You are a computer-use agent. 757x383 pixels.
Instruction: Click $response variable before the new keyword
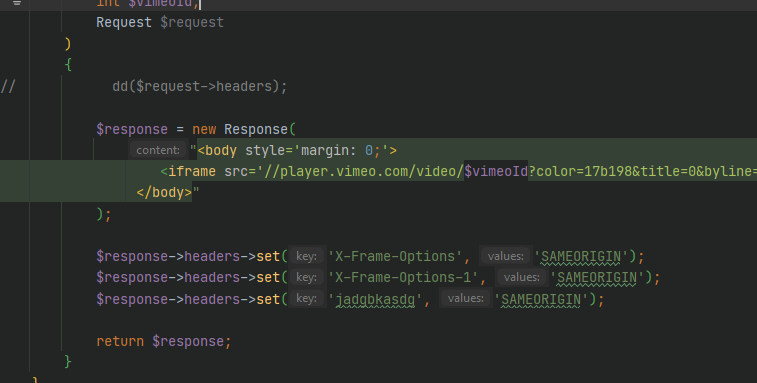(132, 129)
